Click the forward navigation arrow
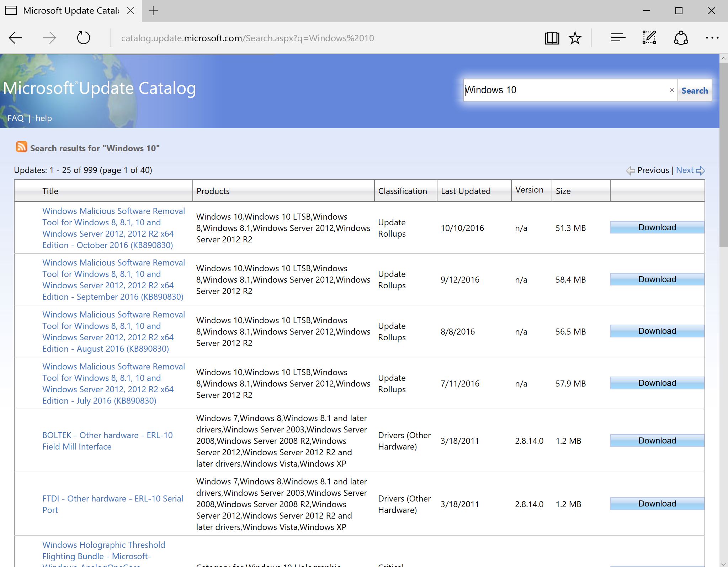Screen dimensions: 728x567 pos(49,37)
